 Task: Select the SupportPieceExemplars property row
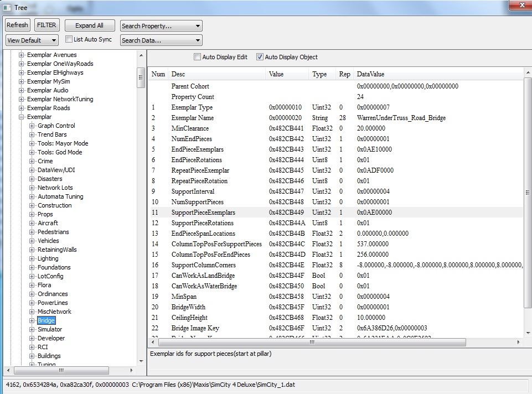(336, 212)
